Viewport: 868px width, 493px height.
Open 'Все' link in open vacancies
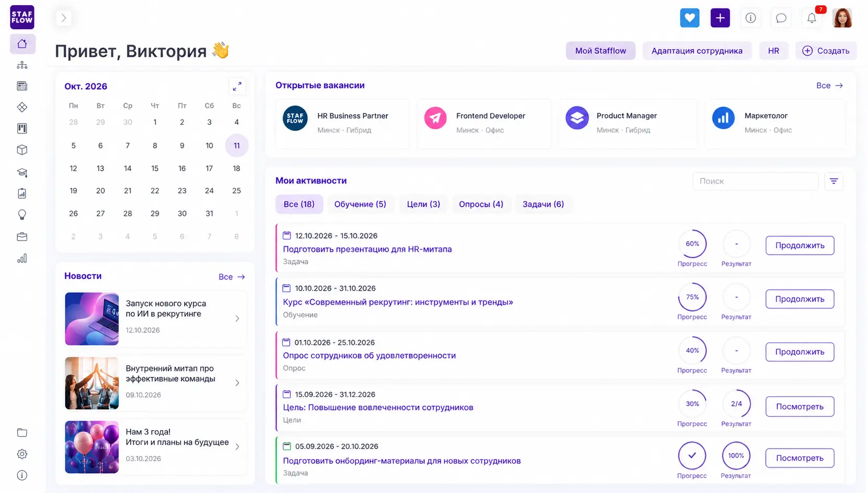point(829,86)
